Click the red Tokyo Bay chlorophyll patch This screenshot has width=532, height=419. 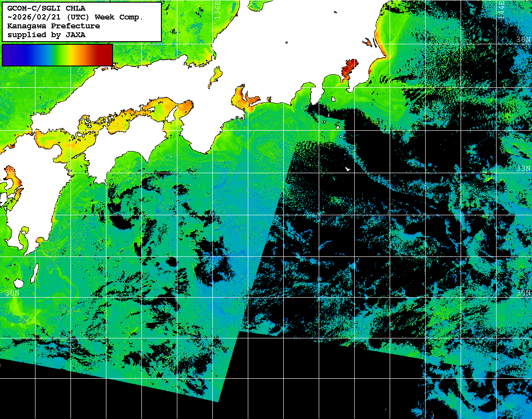[348, 69]
